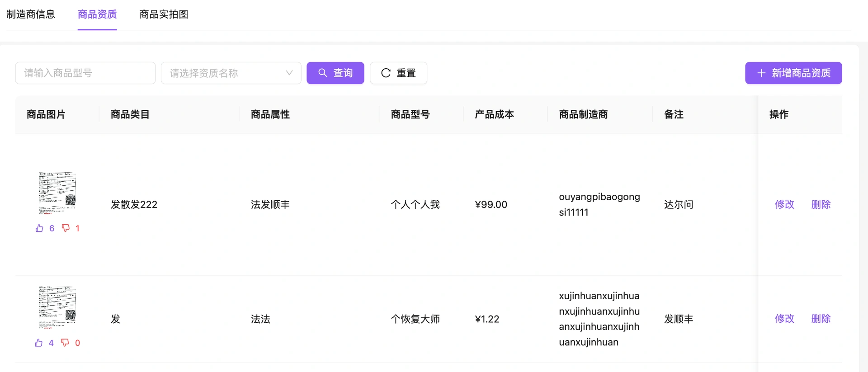Click 删除 link for 个人个人我 row
Image resolution: width=868 pixels, height=372 pixels.
(x=821, y=205)
